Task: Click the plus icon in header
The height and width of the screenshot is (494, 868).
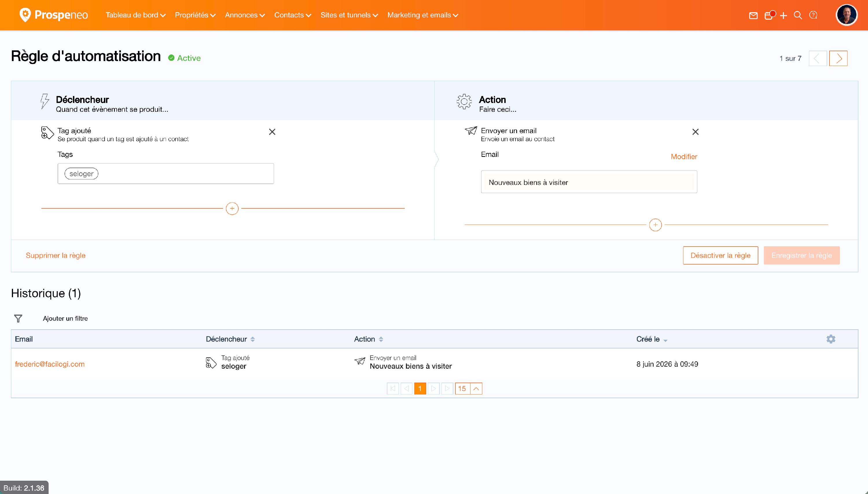Action: 783,16
